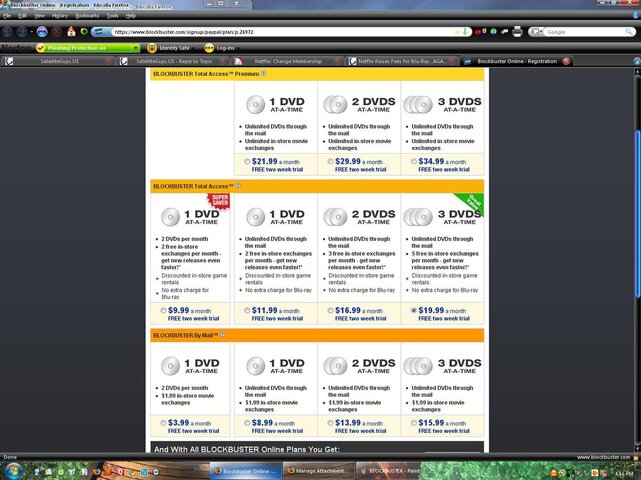Viewport: 641px width, 480px height.
Task: Click the blockbuster.com address bar URL
Action: pos(184,32)
